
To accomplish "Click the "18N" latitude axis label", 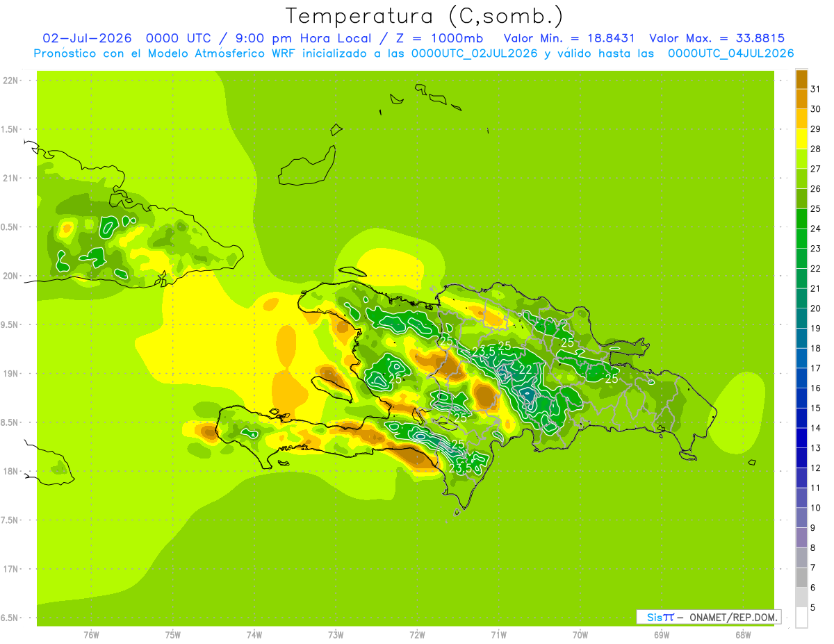I will click(10, 471).
